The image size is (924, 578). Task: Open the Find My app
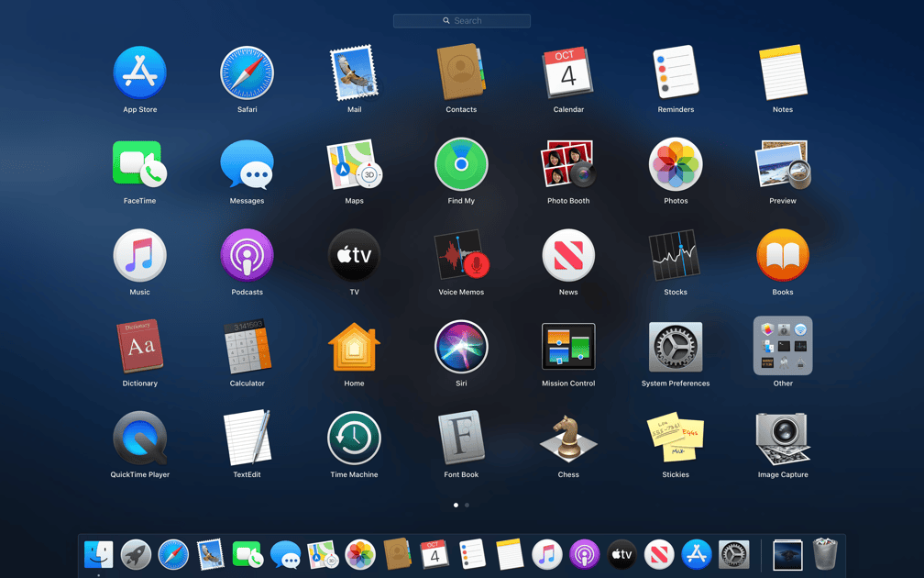tap(461, 164)
